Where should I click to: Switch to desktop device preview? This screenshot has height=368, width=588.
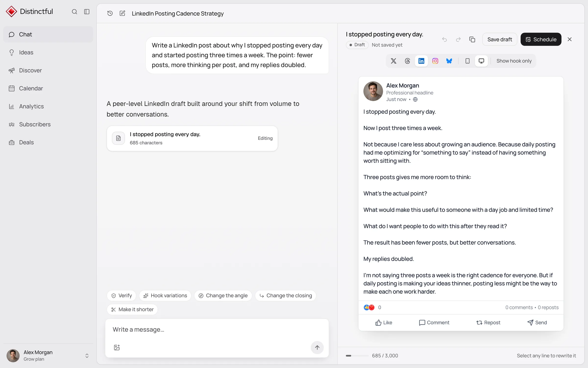tap(481, 61)
